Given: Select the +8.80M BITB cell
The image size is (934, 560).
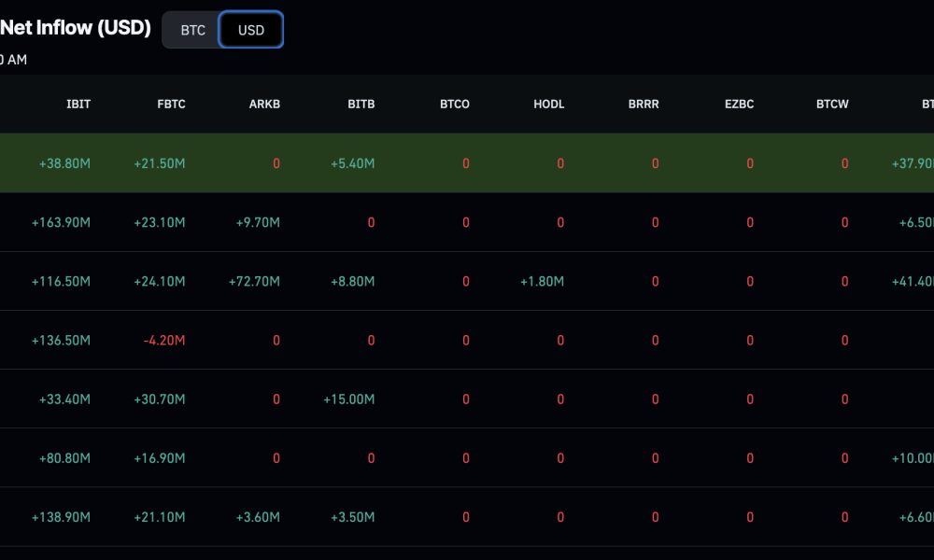Looking at the screenshot, I should 353,282.
